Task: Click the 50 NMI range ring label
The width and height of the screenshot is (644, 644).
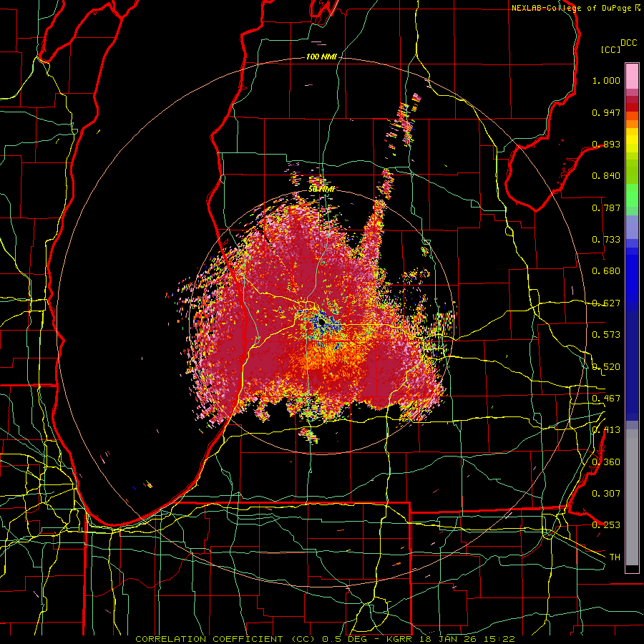Action: (x=321, y=189)
